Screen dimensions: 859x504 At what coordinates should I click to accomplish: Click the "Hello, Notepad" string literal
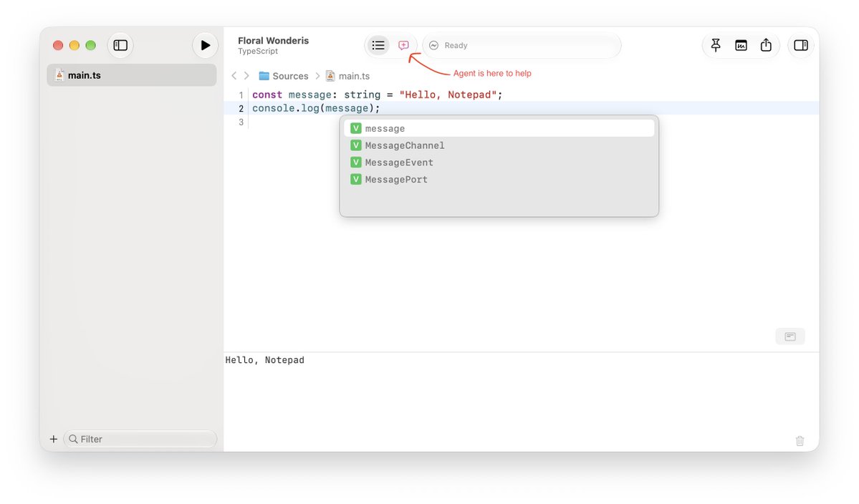pos(448,94)
